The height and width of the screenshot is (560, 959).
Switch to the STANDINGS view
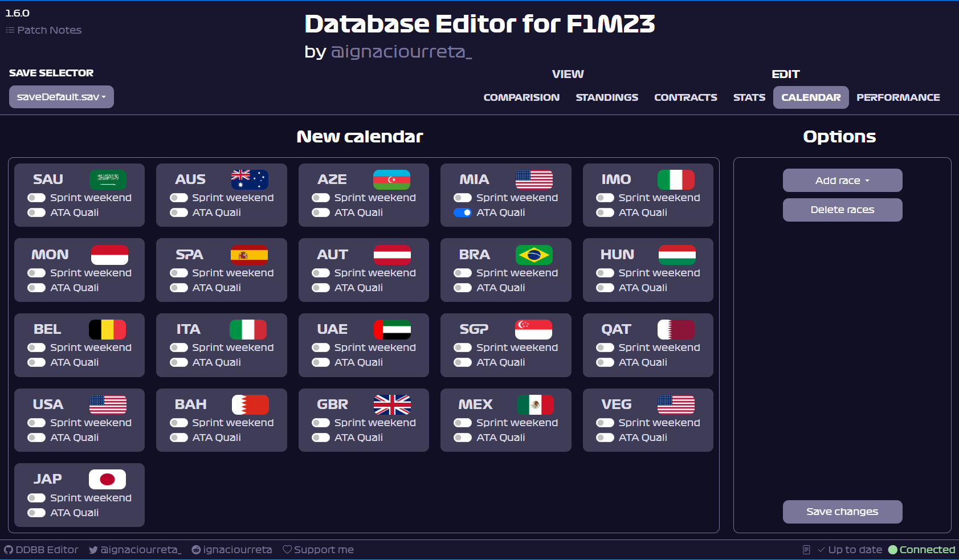pyautogui.click(x=607, y=97)
